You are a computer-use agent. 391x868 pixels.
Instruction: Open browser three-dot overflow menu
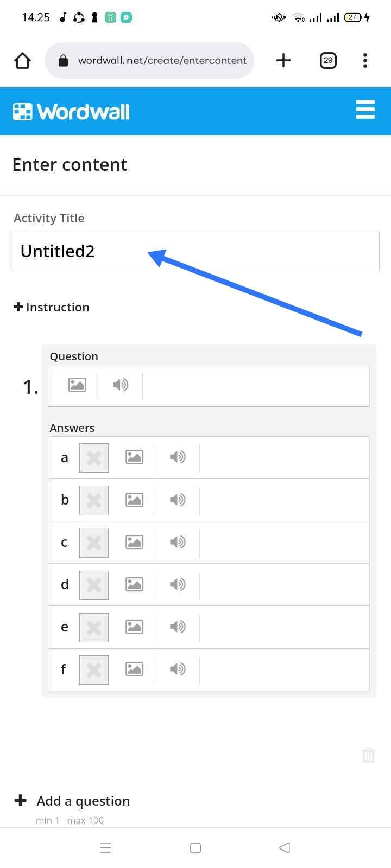365,60
